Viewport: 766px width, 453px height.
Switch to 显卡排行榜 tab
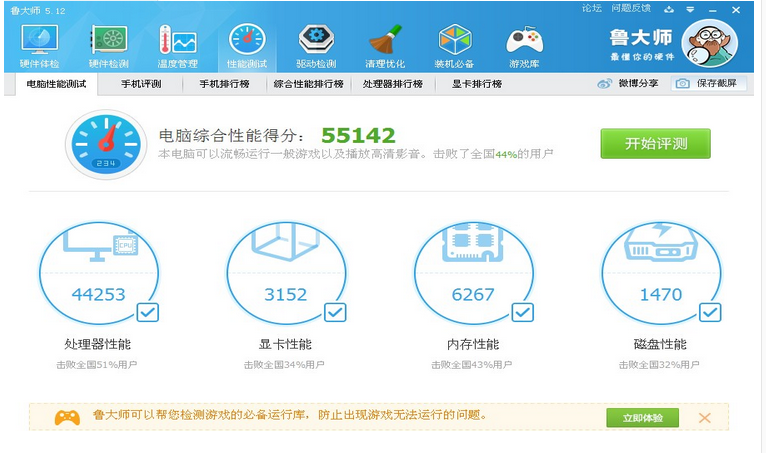click(x=477, y=84)
